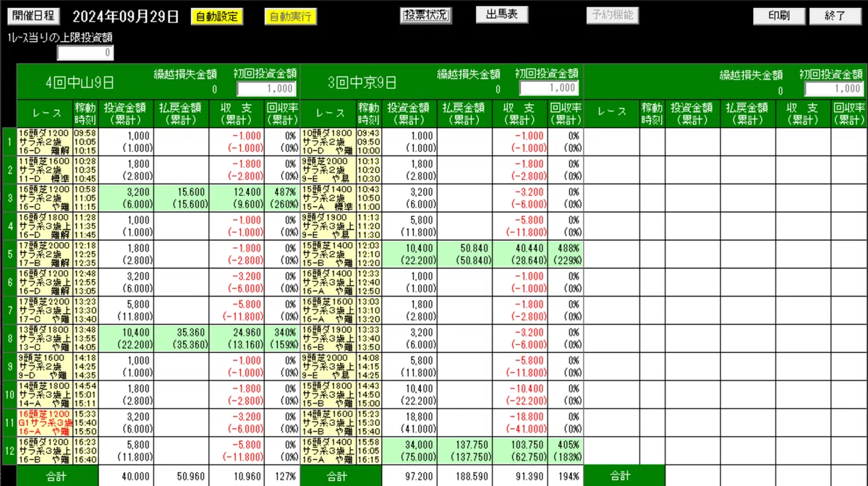Click the Chukyo investment amount 18,800 cell
Screen dimensions: 868x486
click(x=410, y=422)
